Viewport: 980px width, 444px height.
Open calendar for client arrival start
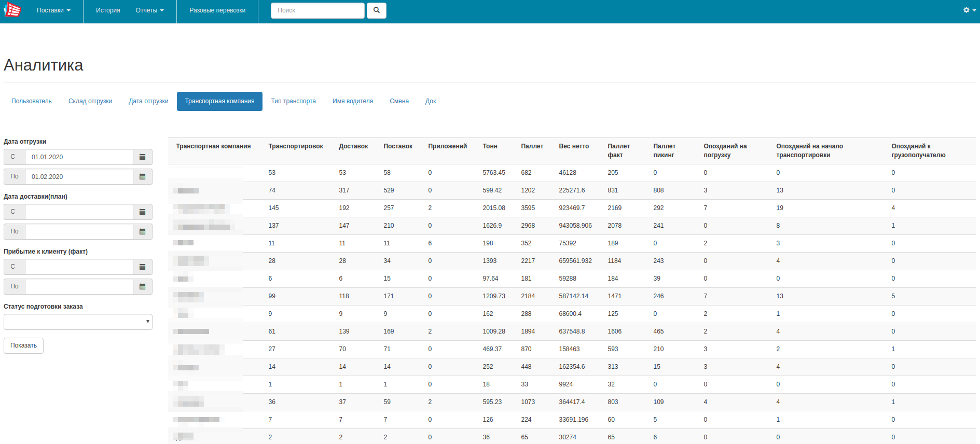143,267
